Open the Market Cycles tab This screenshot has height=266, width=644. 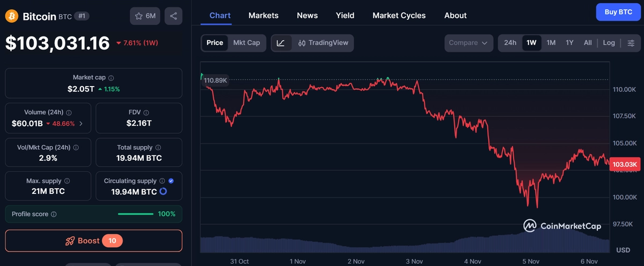(399, 16)
